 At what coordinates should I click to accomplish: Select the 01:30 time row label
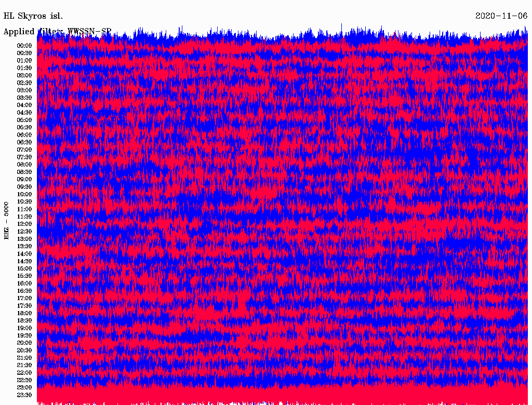tap(24, 68)
